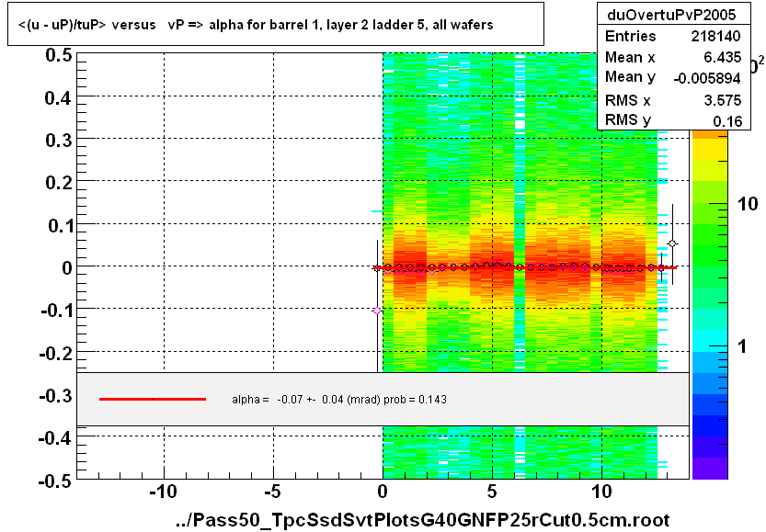The height and width of the screenshot is (532, 766).
Task: Click y-axis label 0.3
Action: tap(59, 141)
